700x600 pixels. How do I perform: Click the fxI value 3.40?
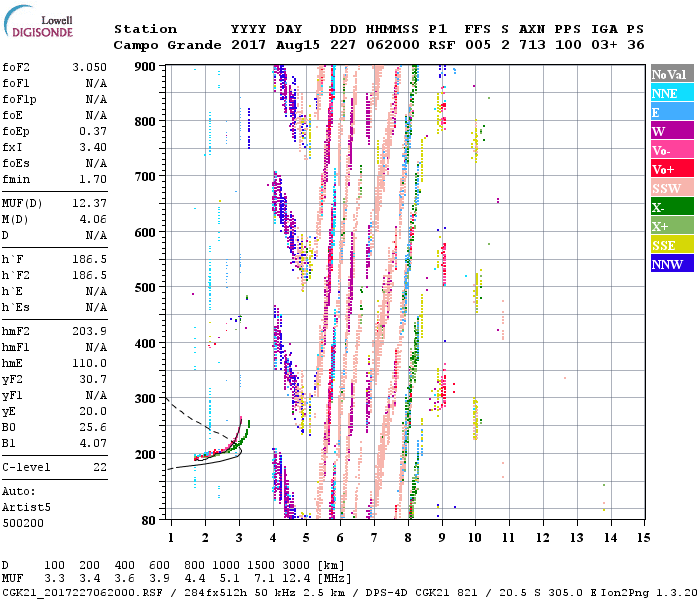(x=93, y=147)
